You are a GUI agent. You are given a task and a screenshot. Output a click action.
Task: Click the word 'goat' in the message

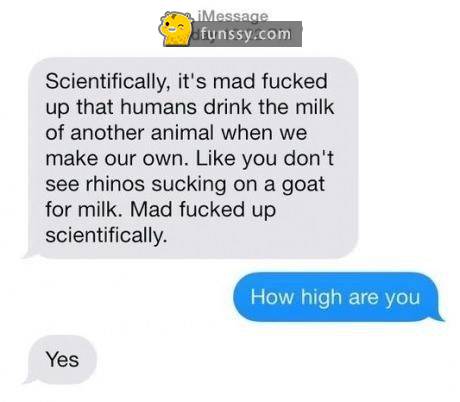pos(303,185)
